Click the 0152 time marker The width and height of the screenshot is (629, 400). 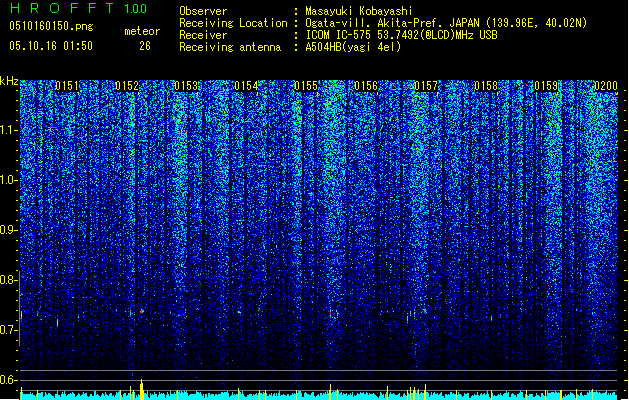[127, 86]
